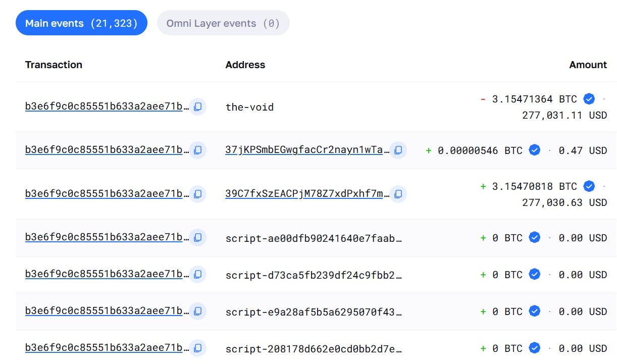Switch to the Omni Layer events tab
This screenshot has width=617, height=364.
[223, 23]
